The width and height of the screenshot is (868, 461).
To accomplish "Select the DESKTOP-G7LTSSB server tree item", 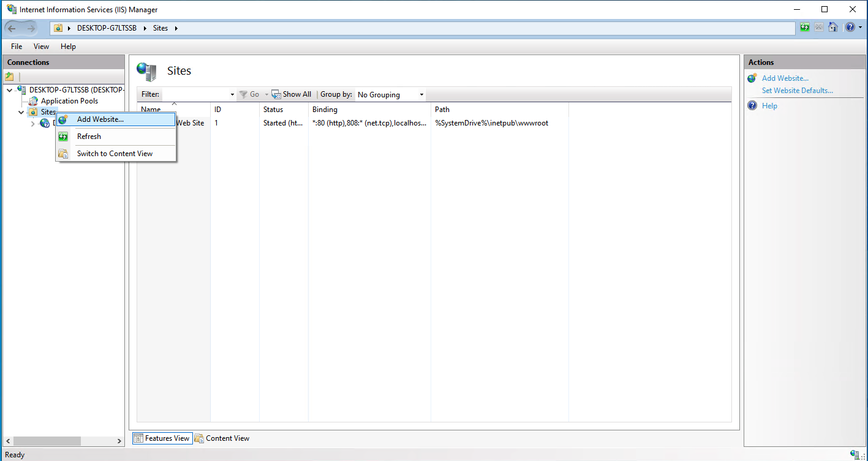I will (77, 90).
